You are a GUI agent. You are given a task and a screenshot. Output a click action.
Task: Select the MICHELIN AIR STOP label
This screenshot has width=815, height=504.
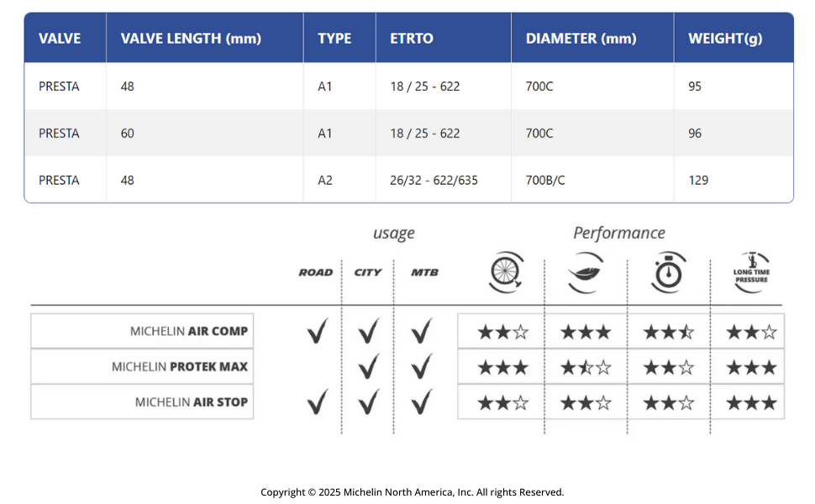point(192,402)
